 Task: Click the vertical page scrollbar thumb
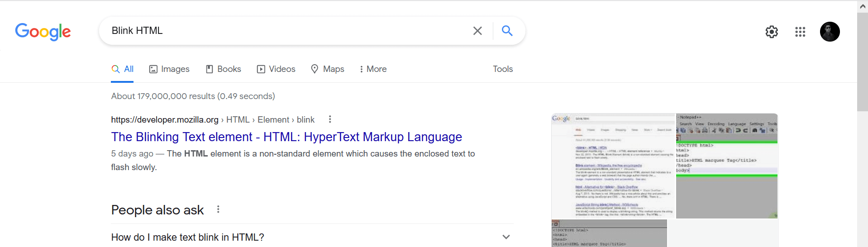click(x=863, y=61)
